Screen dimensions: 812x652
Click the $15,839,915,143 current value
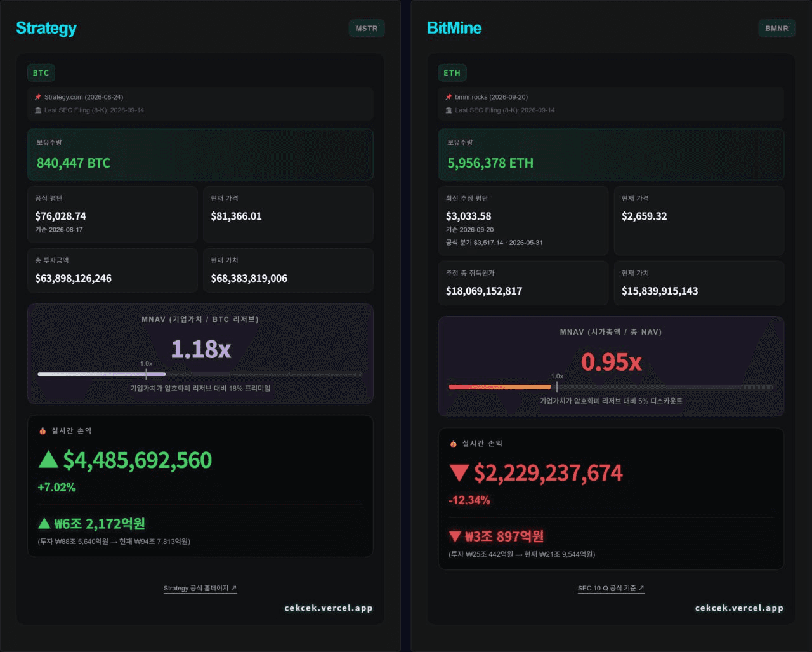(x=660, y=291)
